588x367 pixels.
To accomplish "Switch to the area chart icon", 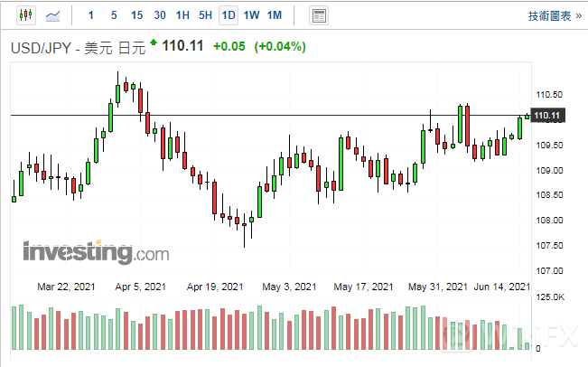I will pos(54,15).
